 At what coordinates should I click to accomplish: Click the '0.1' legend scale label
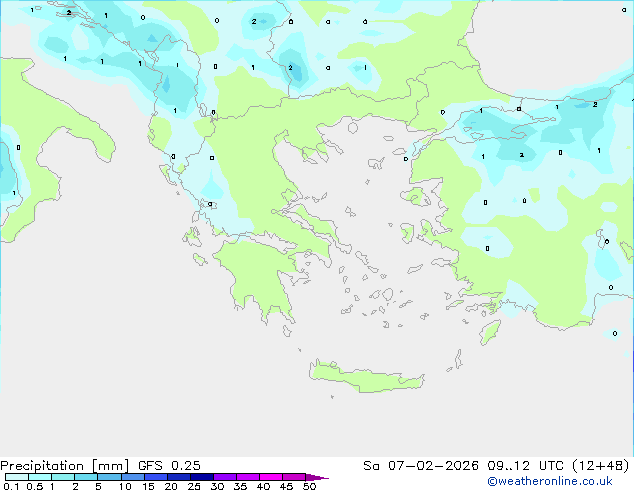point(11,486)
